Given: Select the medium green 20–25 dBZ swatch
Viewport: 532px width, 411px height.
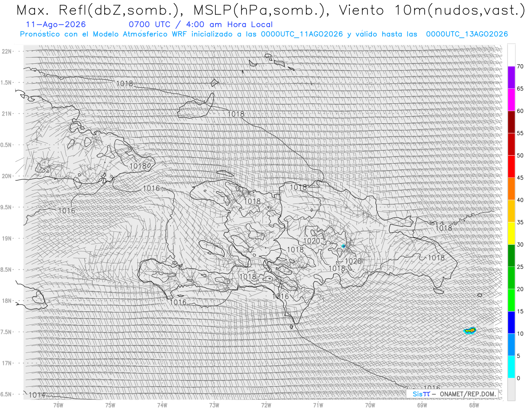Looking at the screenshot, I should coord(511,278).
